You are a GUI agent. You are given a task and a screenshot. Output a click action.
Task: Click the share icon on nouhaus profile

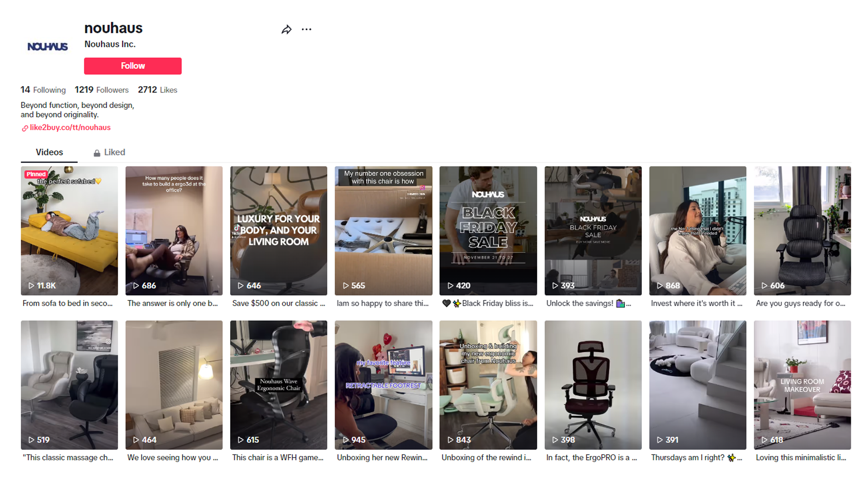[287, 30]
